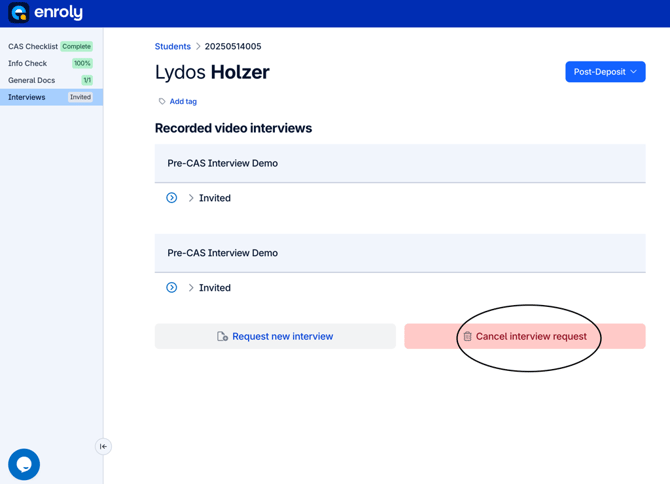Open General Docs in sidebar
This screenshot has width=670, height=484.
50,80
